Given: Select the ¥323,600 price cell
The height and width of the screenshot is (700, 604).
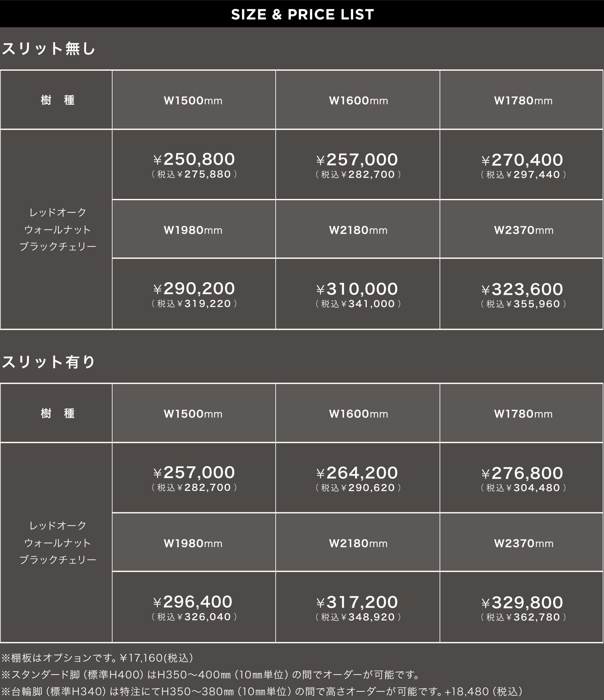Looking at the screenshot, I should pyautogui.click(x=522, y=294).
